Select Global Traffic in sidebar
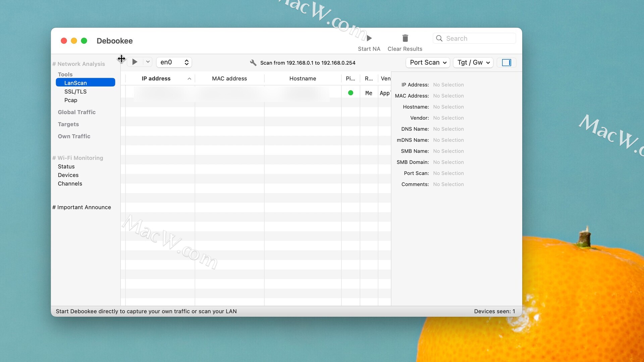This screenshot has width=644, height=362. [x=76, y=112]
